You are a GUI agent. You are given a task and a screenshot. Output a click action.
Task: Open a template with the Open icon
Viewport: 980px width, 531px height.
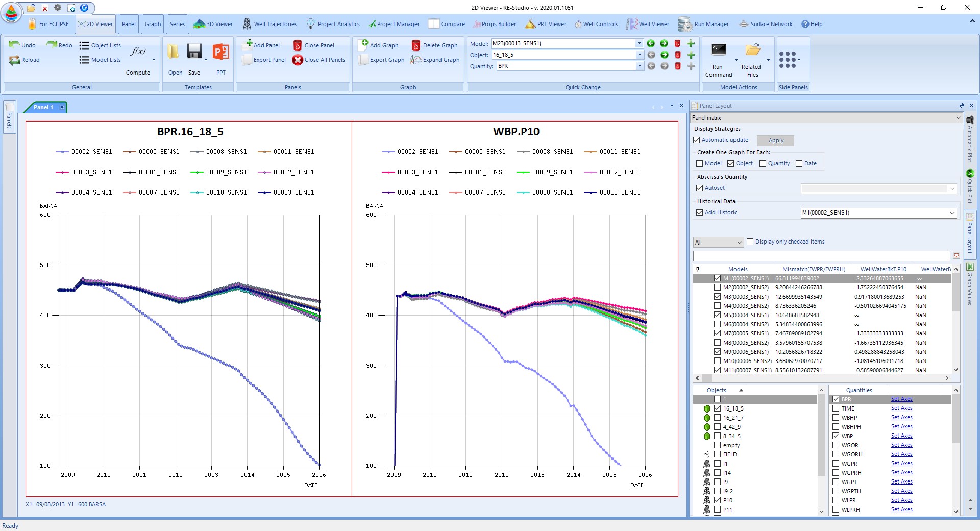click(174, 52)
